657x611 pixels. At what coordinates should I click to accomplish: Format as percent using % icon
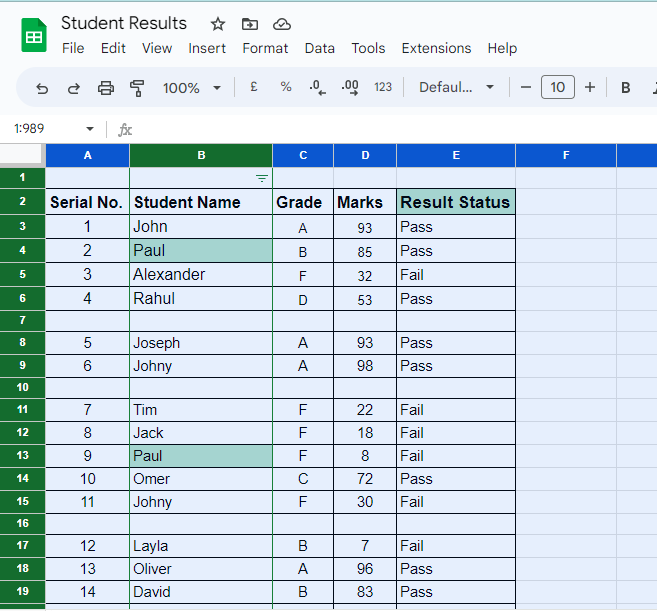coord(286,88)
